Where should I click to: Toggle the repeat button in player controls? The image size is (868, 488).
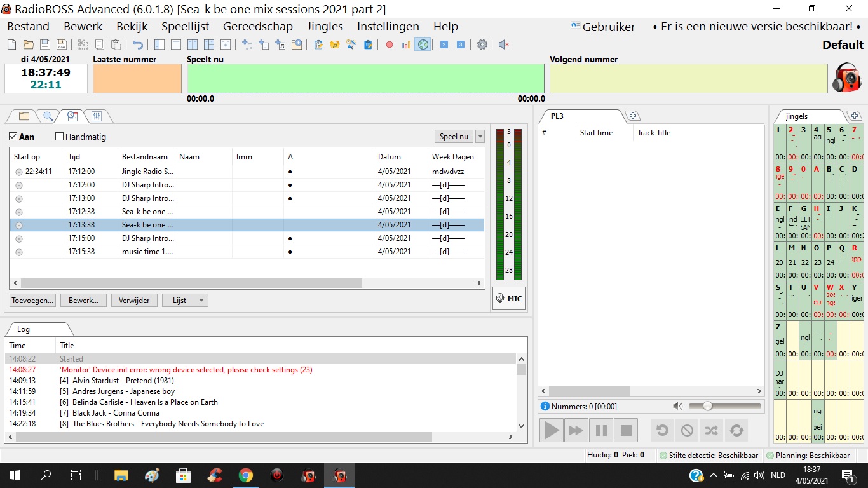coord(736,430)
